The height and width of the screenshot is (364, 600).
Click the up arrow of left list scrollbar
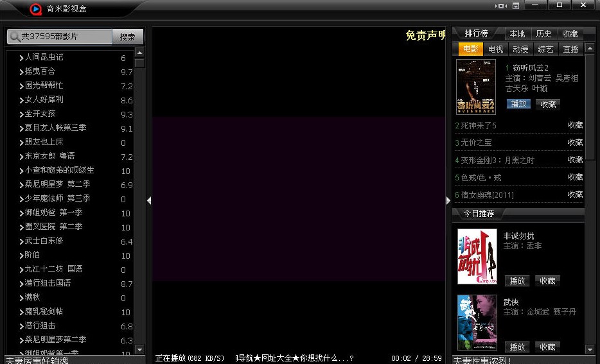coord(139,54)
